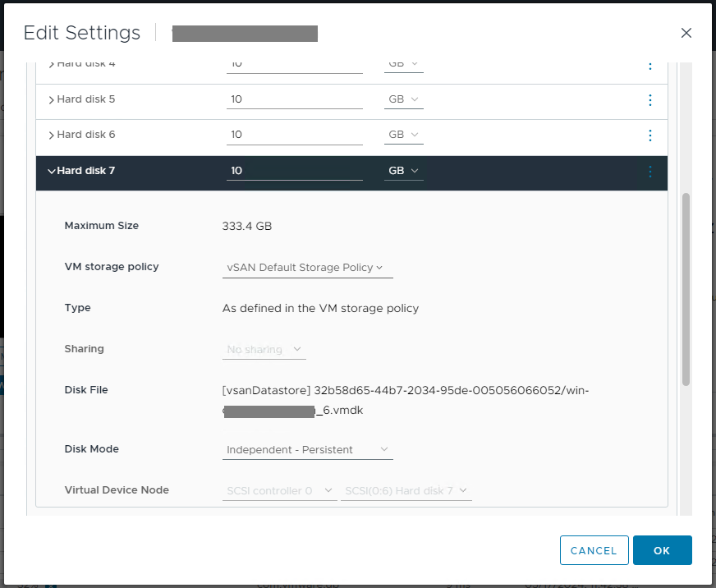Open the SCSI(0:6) Hard disk 7 dropdown

click(406, 490)
